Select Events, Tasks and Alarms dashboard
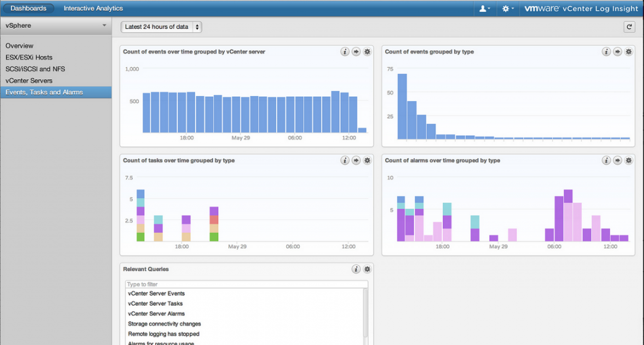This screenshot has width=644, height=345. pos(56,92)
